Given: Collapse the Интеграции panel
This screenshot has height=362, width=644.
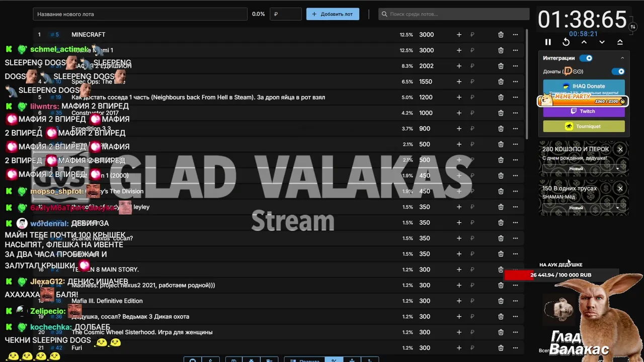Looking at the screenshot, I should [622, 58].
